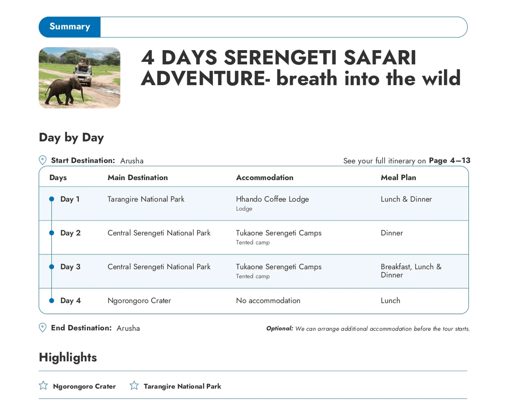Image resolution: width=506 pixels, height=420 pixels.
Task: Click the Meal Plan column header
Action: click(398, 177)
